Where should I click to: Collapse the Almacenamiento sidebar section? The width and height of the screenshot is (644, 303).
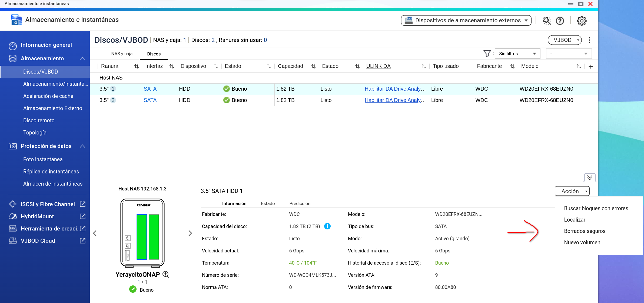pos(82,58)
